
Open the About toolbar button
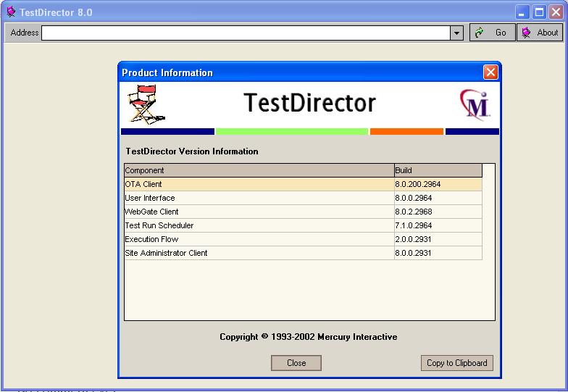coord(540,33)
